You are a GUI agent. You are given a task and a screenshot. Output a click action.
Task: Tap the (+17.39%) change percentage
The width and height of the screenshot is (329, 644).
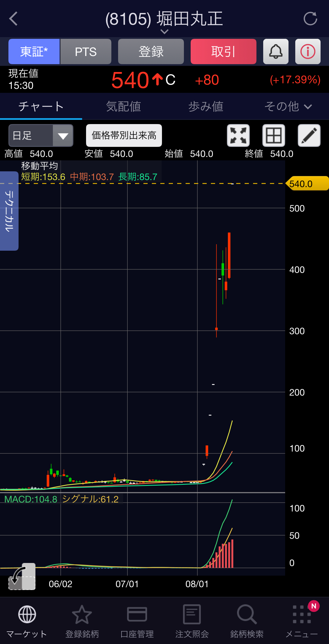(x=295, y=80)
